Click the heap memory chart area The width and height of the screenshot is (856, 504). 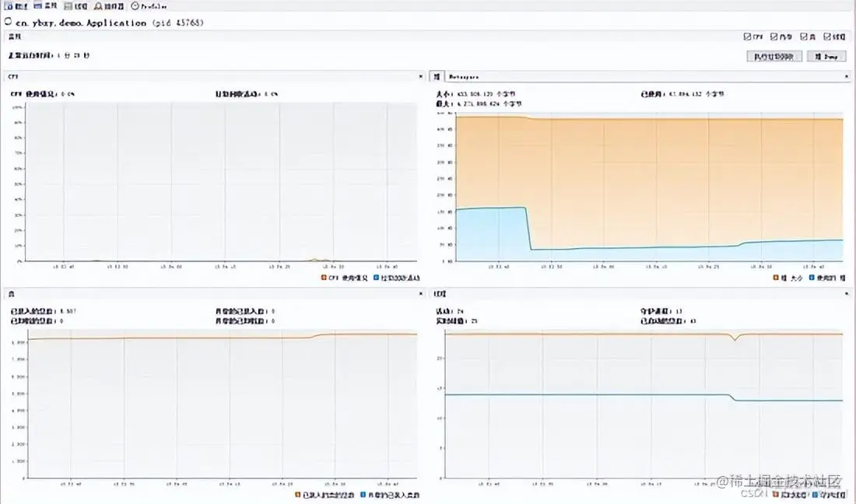[x=649, y=187]
